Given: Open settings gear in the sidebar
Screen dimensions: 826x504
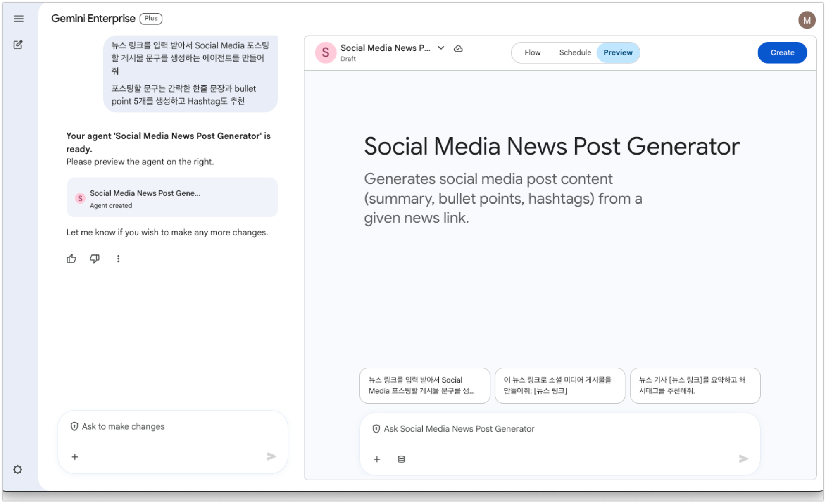Looking at the screenshot, I should click(17, 469).
